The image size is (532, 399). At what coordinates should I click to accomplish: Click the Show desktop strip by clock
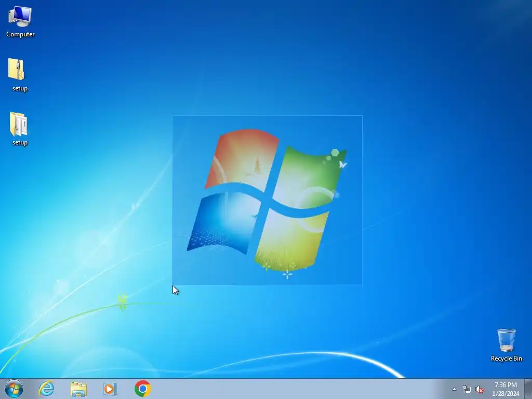point(528,389)
